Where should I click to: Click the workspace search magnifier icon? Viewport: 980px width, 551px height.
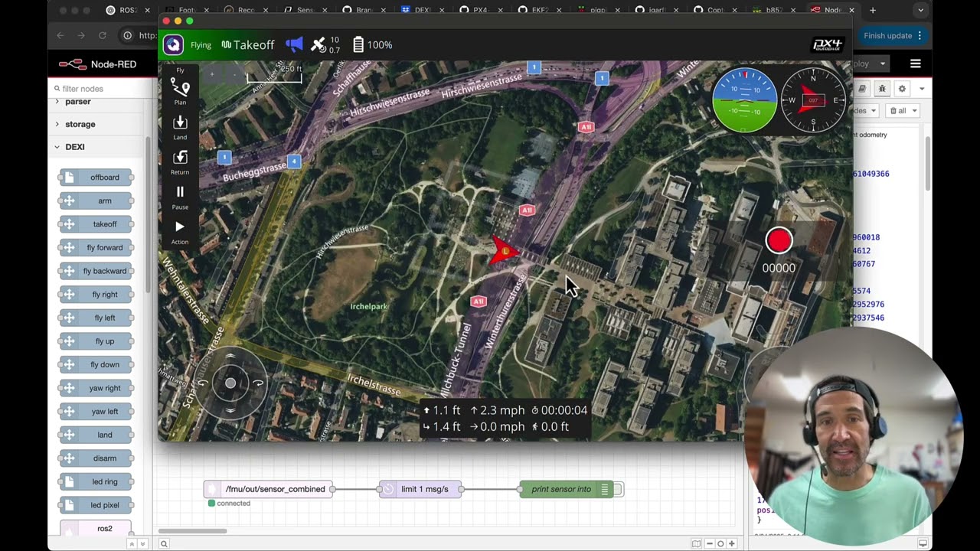(x=164, y=544)
